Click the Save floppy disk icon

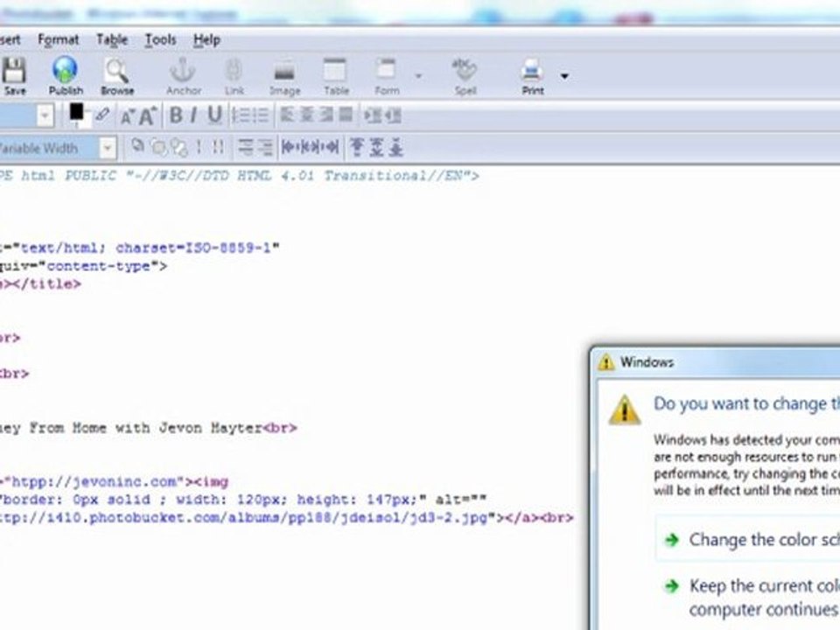click(14, 71)
